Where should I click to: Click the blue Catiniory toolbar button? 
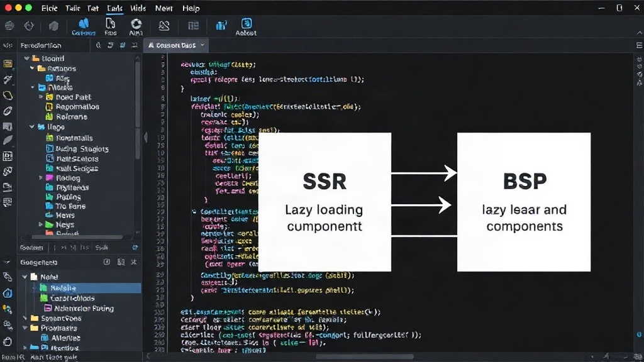84,27
